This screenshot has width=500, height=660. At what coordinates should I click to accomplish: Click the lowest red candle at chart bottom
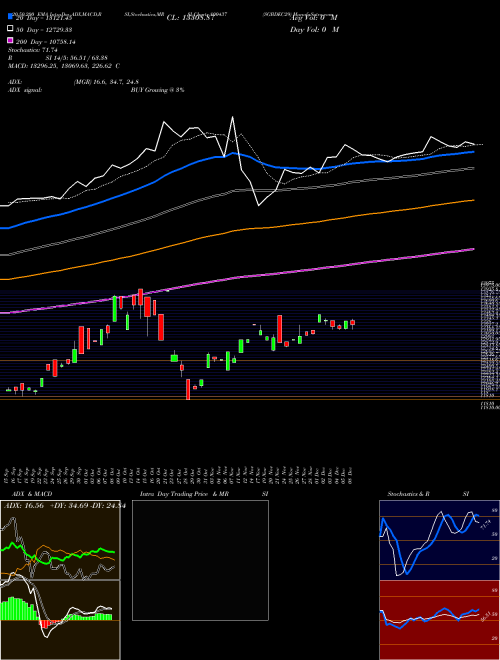(188, 389)
